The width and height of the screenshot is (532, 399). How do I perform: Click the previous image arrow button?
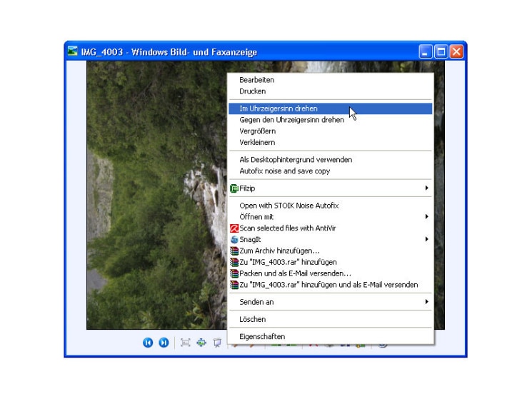[x=148, y=343]
